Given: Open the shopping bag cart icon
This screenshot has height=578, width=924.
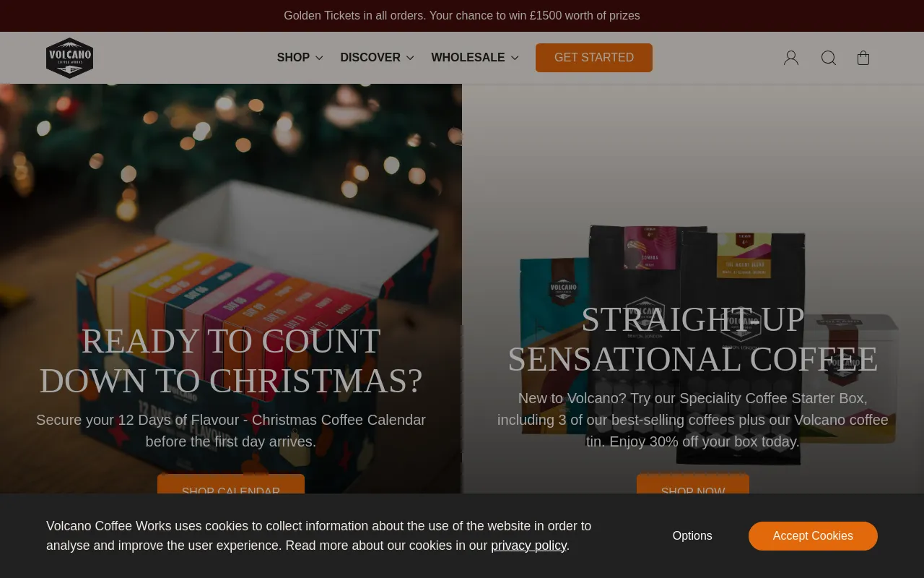Looking at the screenshot, I should pos(863,58).
